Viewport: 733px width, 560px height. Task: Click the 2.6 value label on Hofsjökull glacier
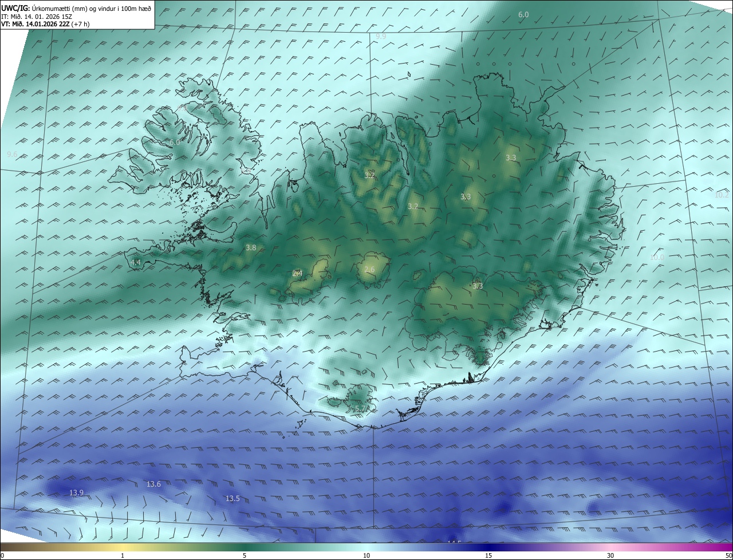point(369,269)
